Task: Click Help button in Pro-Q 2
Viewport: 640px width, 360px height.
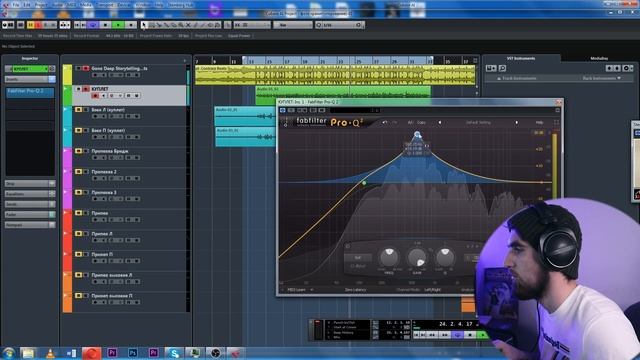Action: pos(540,122)
